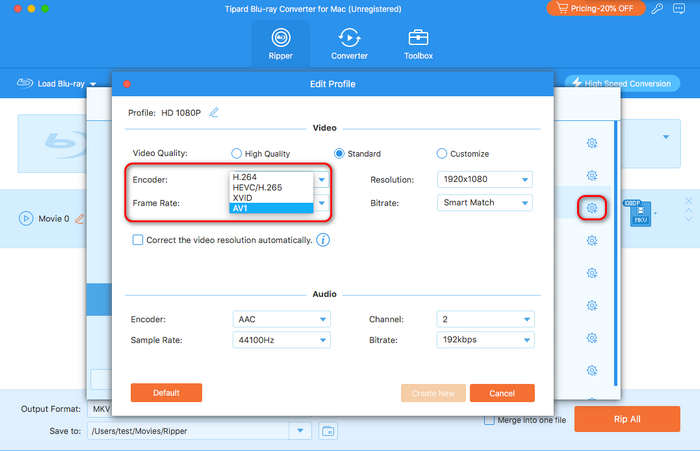Screen dimensions: 700x451
Task: Switch to the Converter tab
Action: pyautogui.click(x=349, y=44)
